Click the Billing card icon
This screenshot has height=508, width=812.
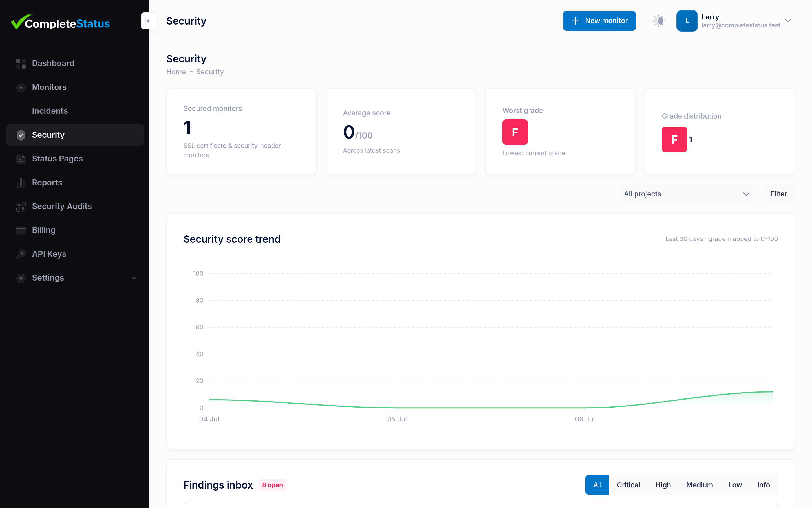point(21,230)
